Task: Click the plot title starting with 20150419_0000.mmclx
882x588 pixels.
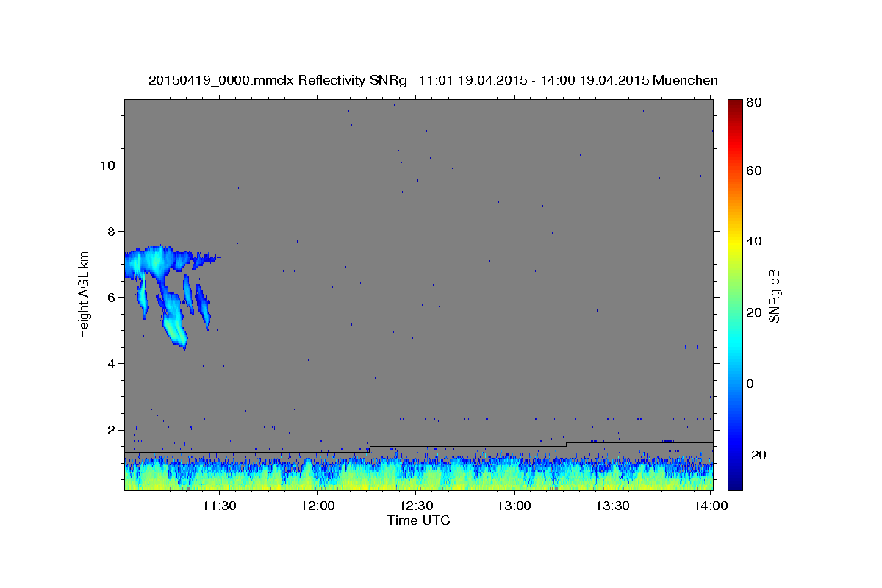Action: pos(433,80)
